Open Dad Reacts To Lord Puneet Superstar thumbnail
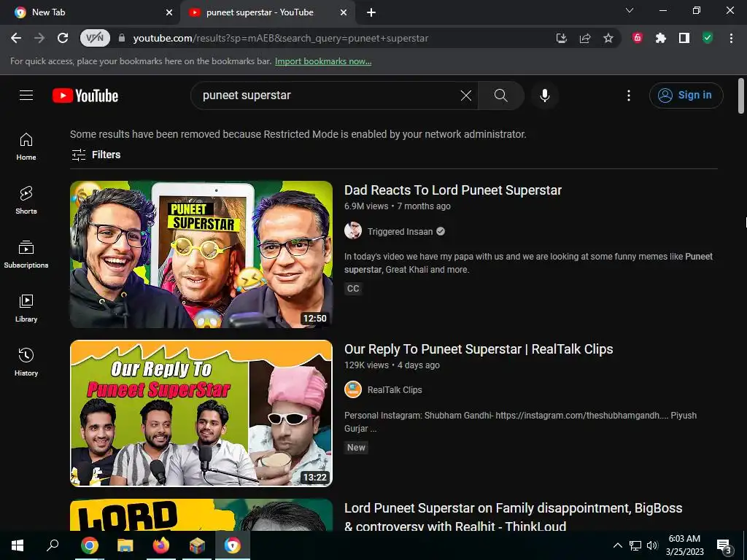Screen dimensions: 747x560 [x=201, y=254]
